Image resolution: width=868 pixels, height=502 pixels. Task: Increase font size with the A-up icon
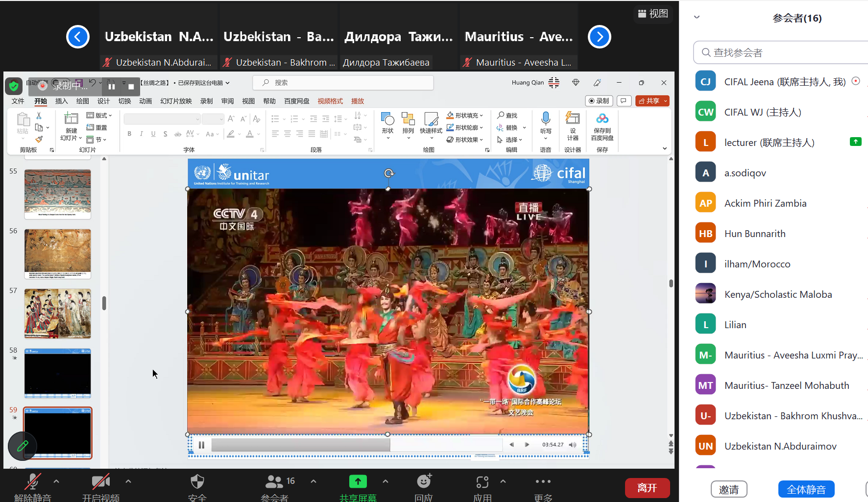[231, 119]
